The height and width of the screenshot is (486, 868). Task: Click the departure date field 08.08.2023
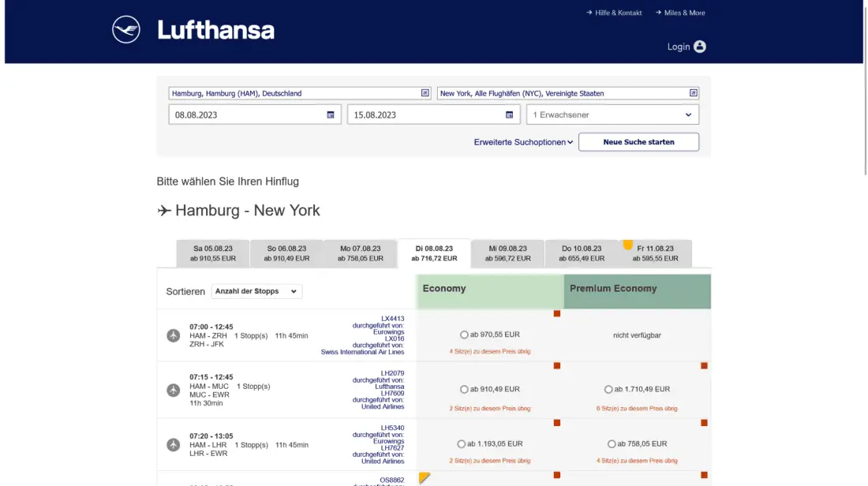246,115
